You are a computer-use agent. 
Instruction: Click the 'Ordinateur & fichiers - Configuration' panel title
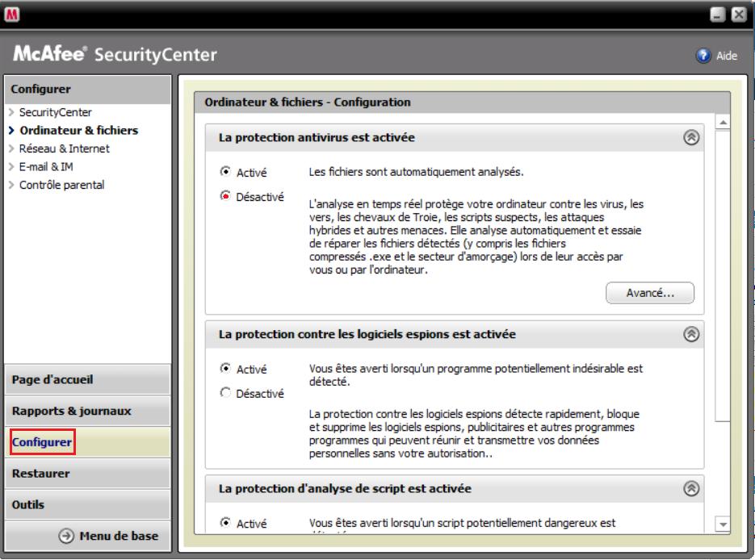(x=308, y=102)
